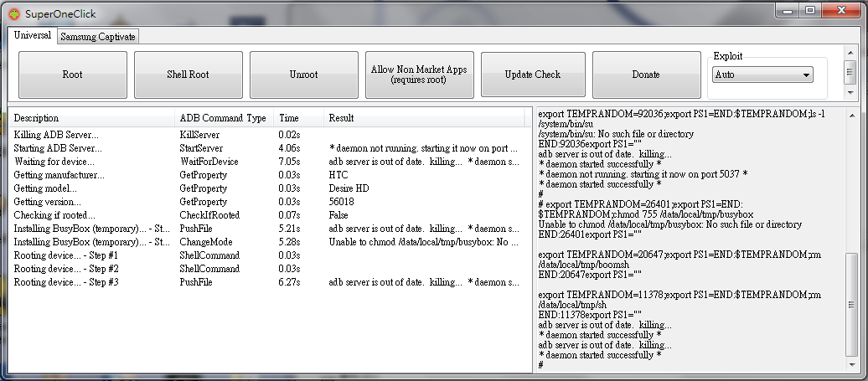
Task: Select the Waiting for device row
Action: click(x=266, y=162)
